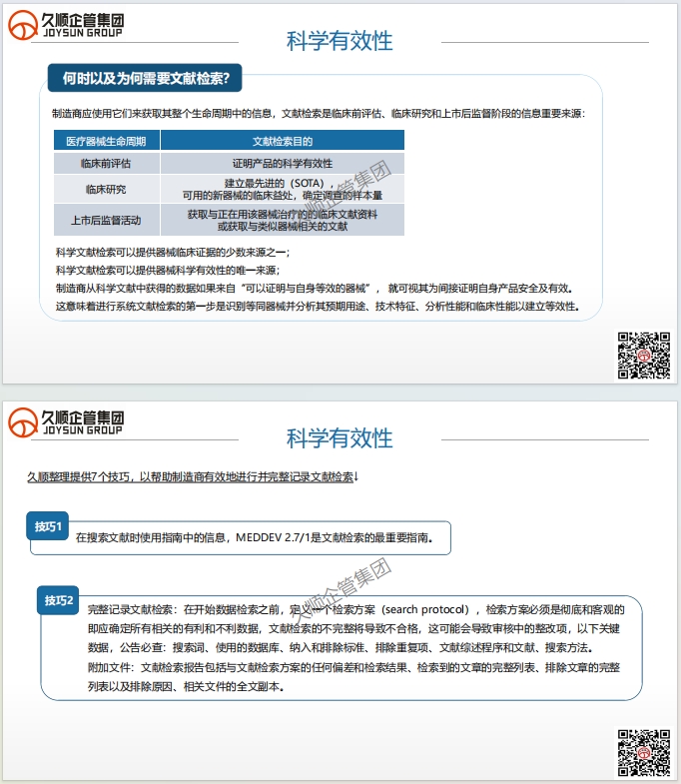Select the 技巧2 badge
Screen dimensions: 681x784
59,600
